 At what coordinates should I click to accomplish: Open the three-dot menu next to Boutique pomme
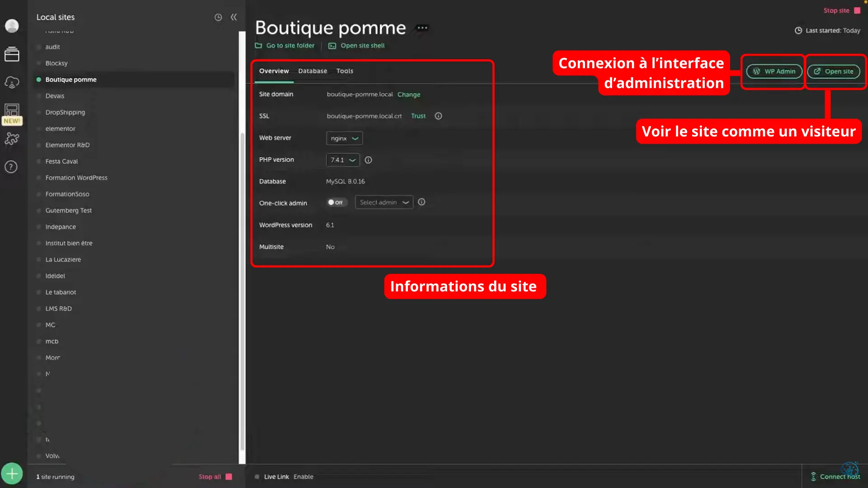(x=421, y=28)
